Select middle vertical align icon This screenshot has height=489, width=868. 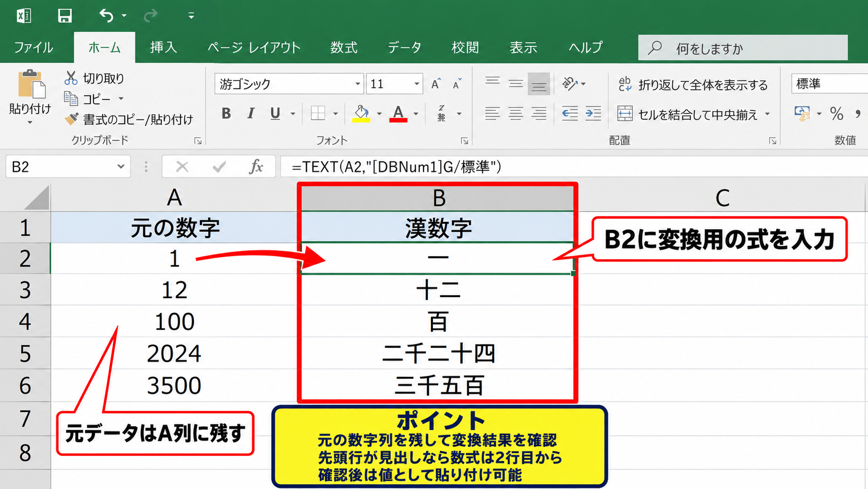point(516,83)
